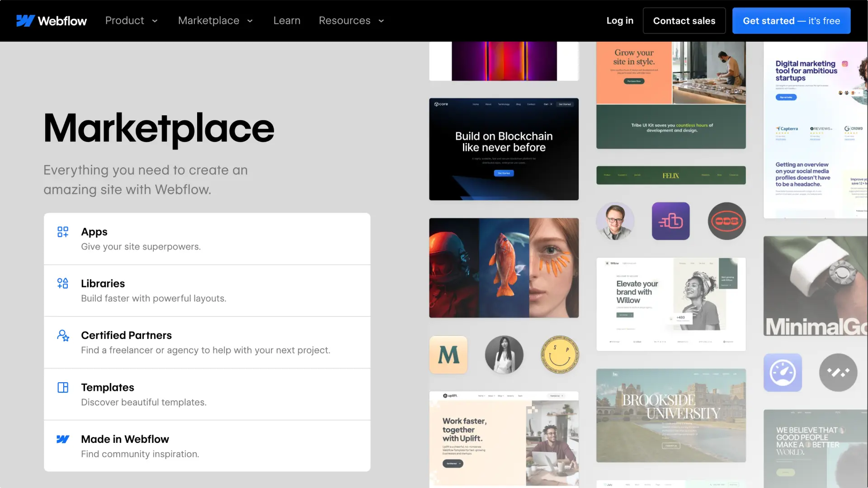Open the purple app icon tile

coord(670,221)
